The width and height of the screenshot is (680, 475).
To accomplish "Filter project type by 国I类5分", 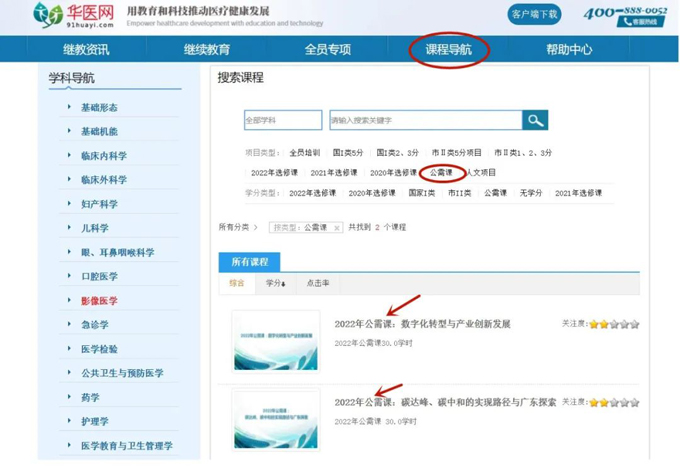I will coord(348,153).
